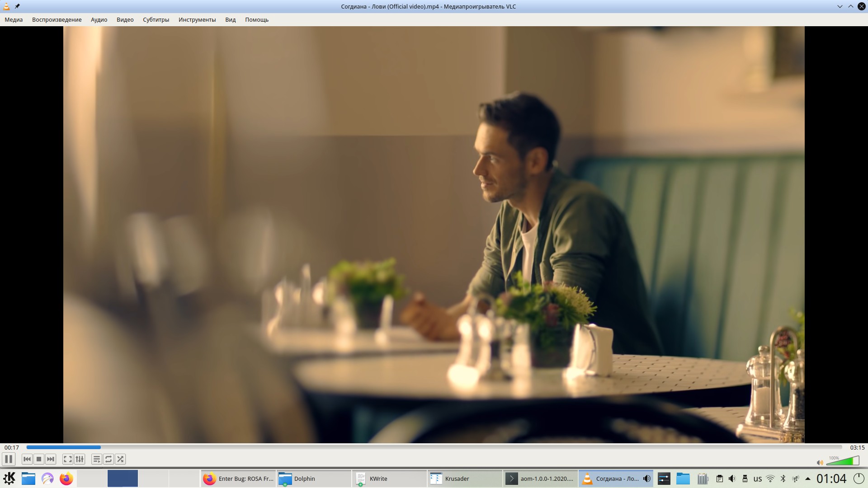Expand hidden system tray icons arrow
868x488 pixels.
pos(808,479)
